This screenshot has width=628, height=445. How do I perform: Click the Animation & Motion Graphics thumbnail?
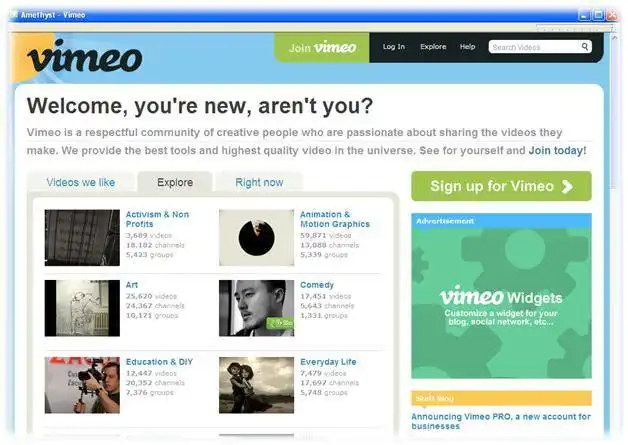click(256, 238)
